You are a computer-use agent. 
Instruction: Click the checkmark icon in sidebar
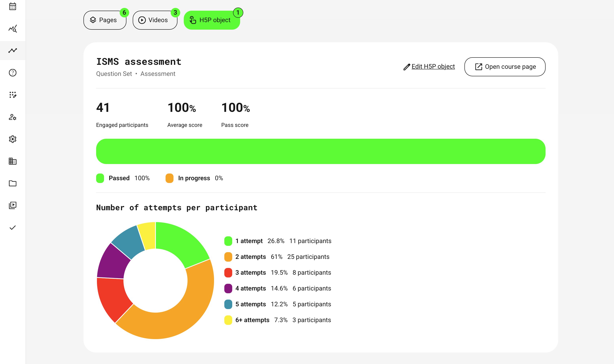tap(12, 228)
